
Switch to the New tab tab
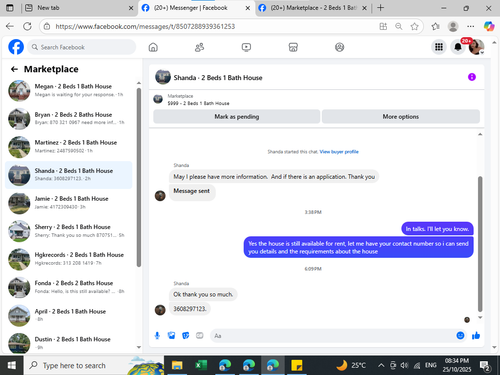pyautogui.click(x=77, y=8)
